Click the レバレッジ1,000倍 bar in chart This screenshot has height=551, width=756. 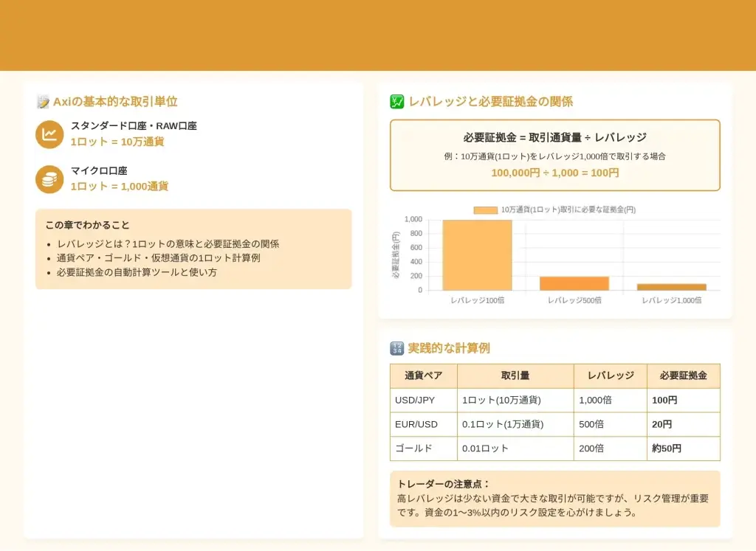(671, 287)
